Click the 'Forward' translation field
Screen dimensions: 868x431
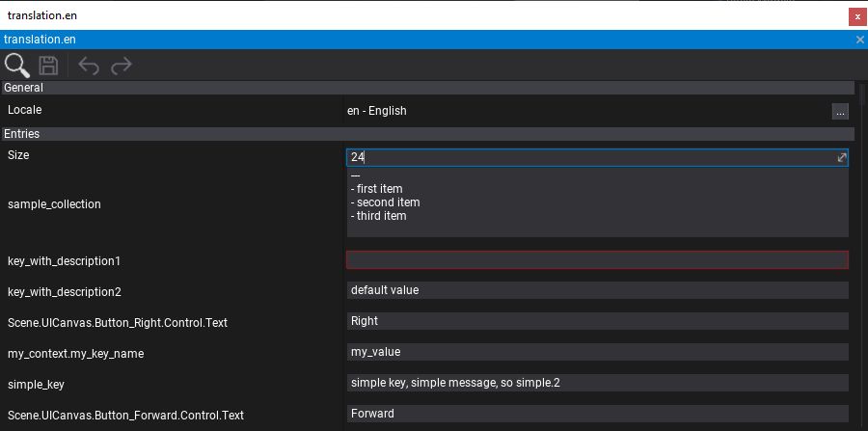point(597,414)
